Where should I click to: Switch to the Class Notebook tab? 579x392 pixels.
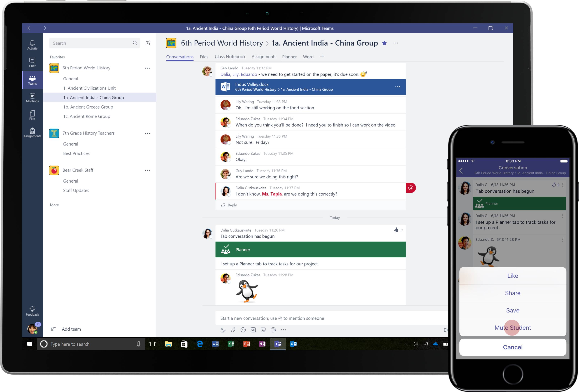coord(230,57)
